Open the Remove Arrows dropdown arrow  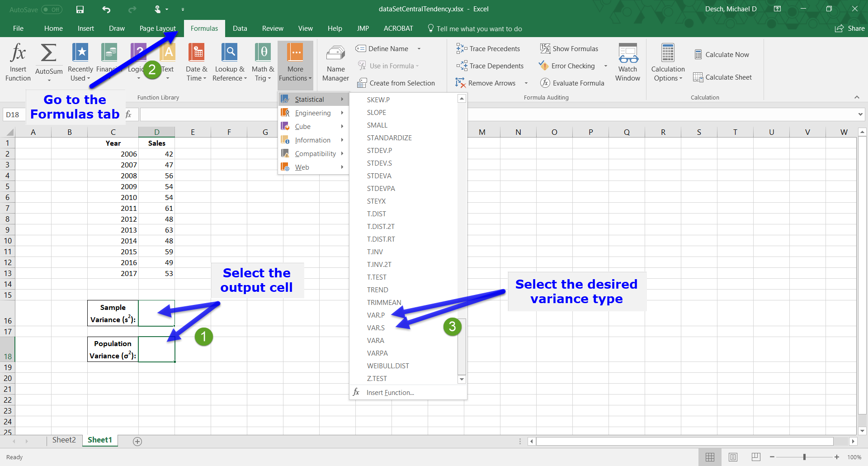[x=526, y=83]
